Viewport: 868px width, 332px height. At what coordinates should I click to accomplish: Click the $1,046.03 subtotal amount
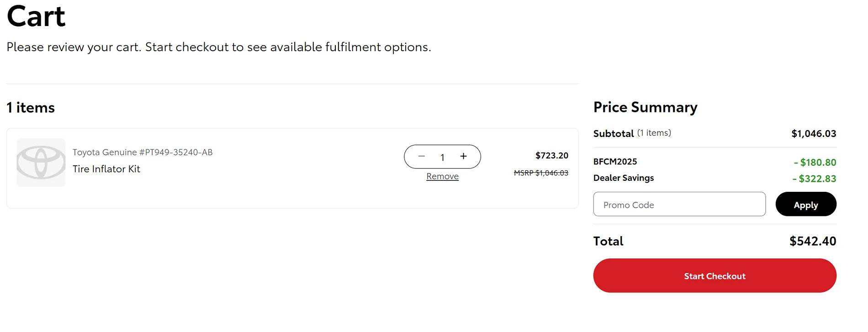coord(813,134)
